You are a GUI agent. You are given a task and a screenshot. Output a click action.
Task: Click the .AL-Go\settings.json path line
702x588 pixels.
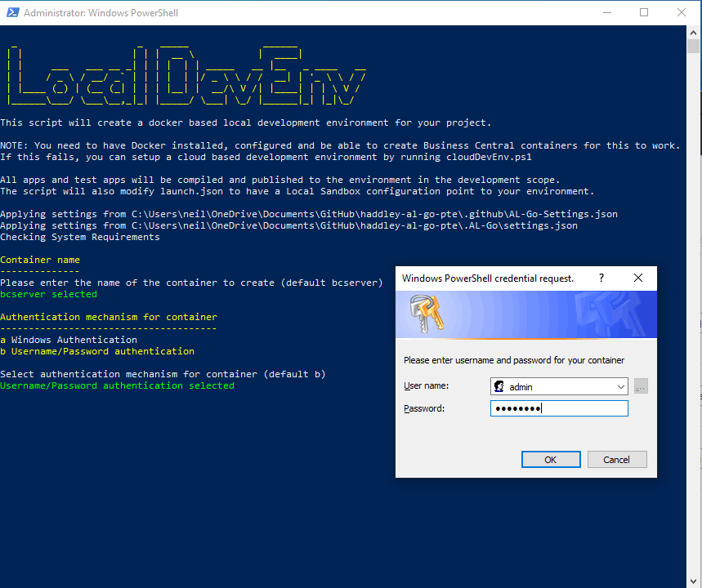[288, 225]
